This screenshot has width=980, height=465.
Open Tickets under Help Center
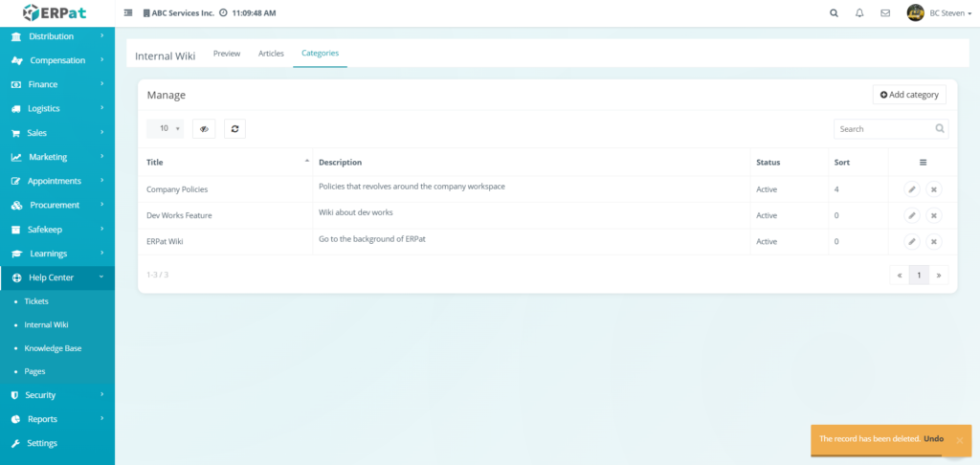36,301
